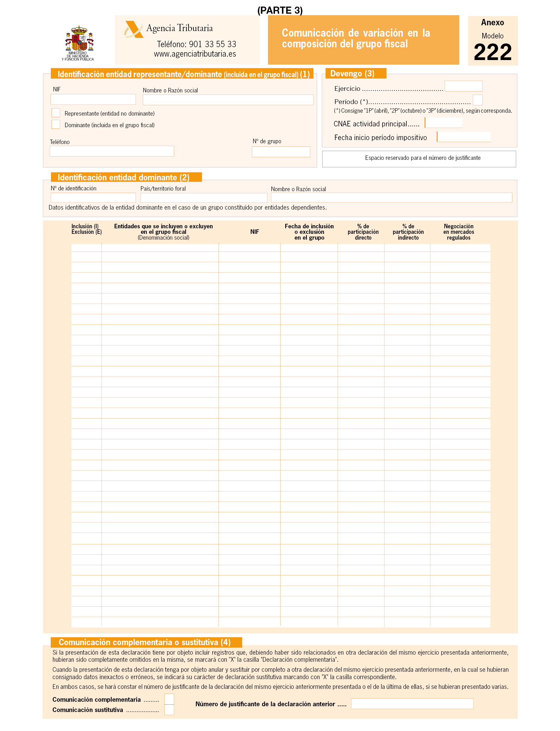Click the % de participación indirecto header

coord(408,232)
